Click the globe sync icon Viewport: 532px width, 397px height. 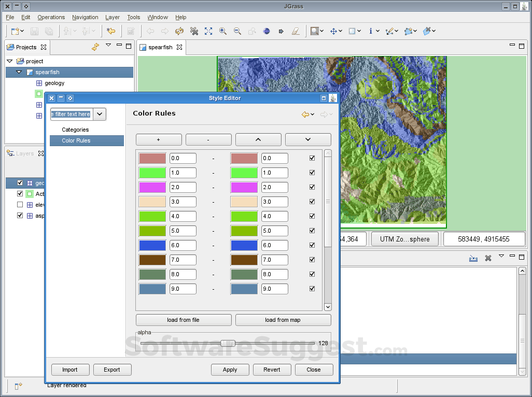(x=266, y=31)
